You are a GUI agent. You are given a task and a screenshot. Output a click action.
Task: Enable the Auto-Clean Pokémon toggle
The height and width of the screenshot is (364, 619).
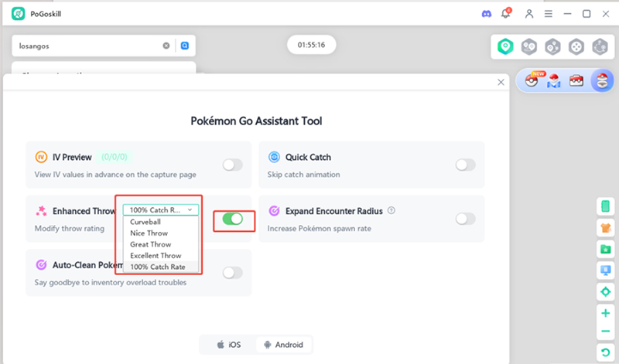(x=233, y=273)
